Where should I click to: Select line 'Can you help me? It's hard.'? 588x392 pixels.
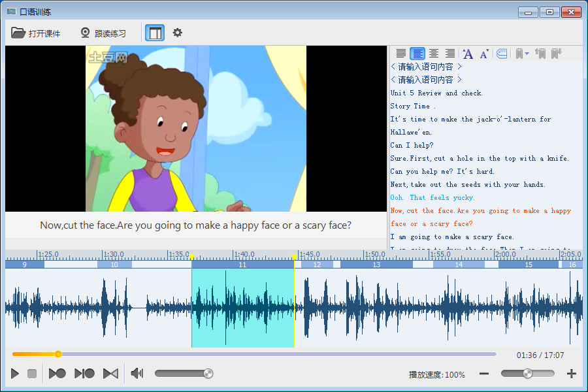pos(442,171)
